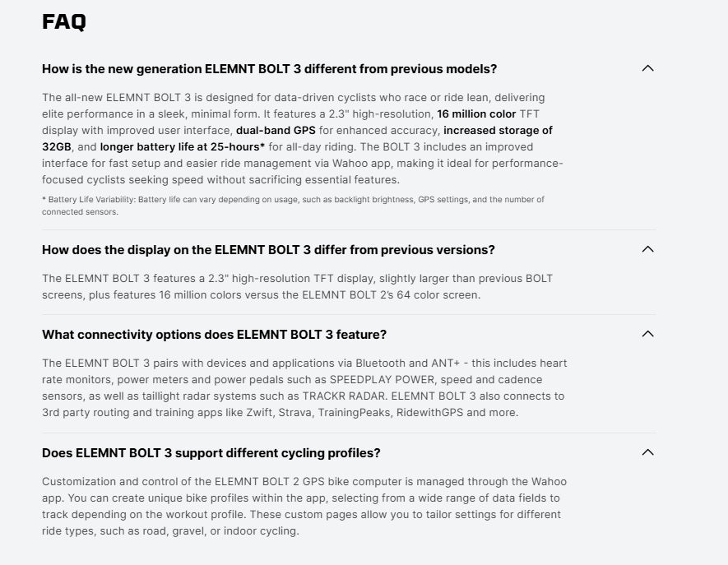Viewport: 728px width, 565px height.
Task: Select the connectivity options question heading
Action: [x=214, y=334]
